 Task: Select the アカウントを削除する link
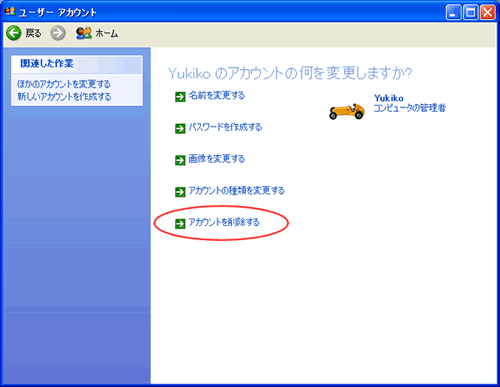click(224, 222)
